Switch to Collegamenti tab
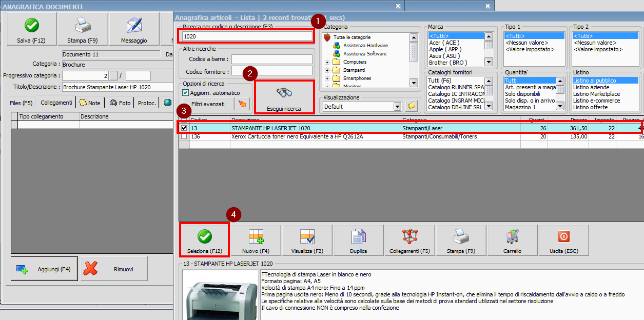Image resolution: width=644 pixels, height=320 pixels. pos(56,103)
